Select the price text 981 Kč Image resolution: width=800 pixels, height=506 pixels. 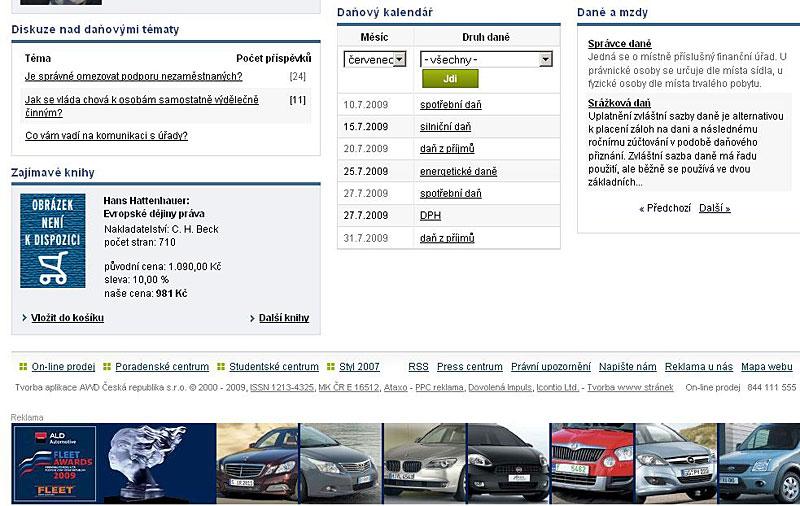tap(171, 294)
